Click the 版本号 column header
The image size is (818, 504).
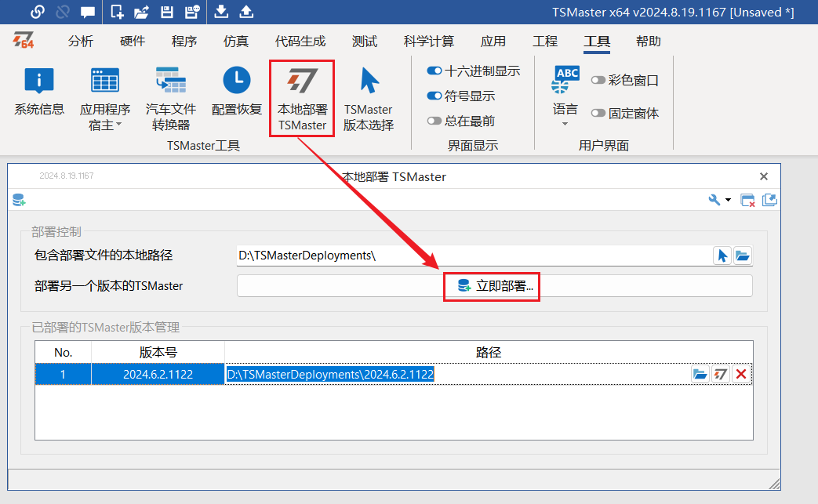click(x=158, y=353)
